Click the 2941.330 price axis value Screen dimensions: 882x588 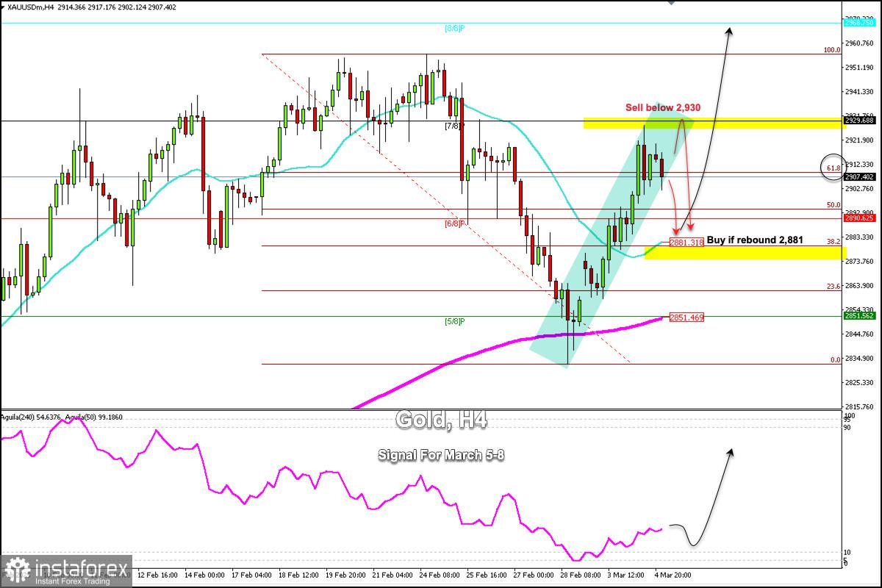click(x=859, y=92)
